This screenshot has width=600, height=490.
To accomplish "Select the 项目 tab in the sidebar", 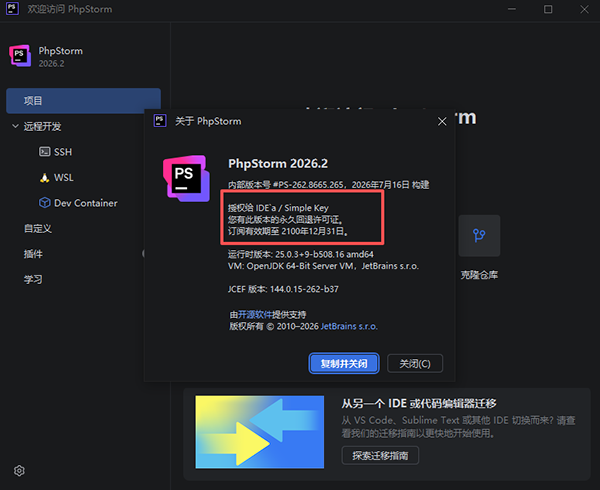I will 83,101.
